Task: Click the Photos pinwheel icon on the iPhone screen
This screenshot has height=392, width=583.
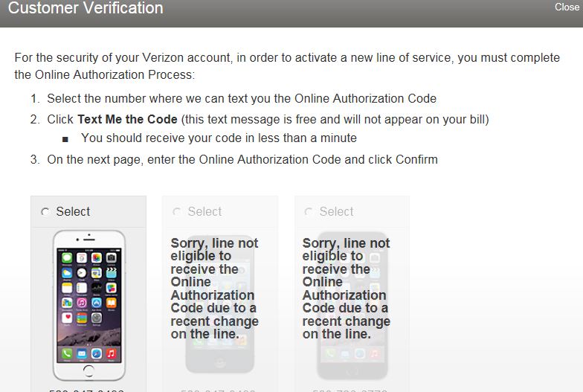Action: 97,257
